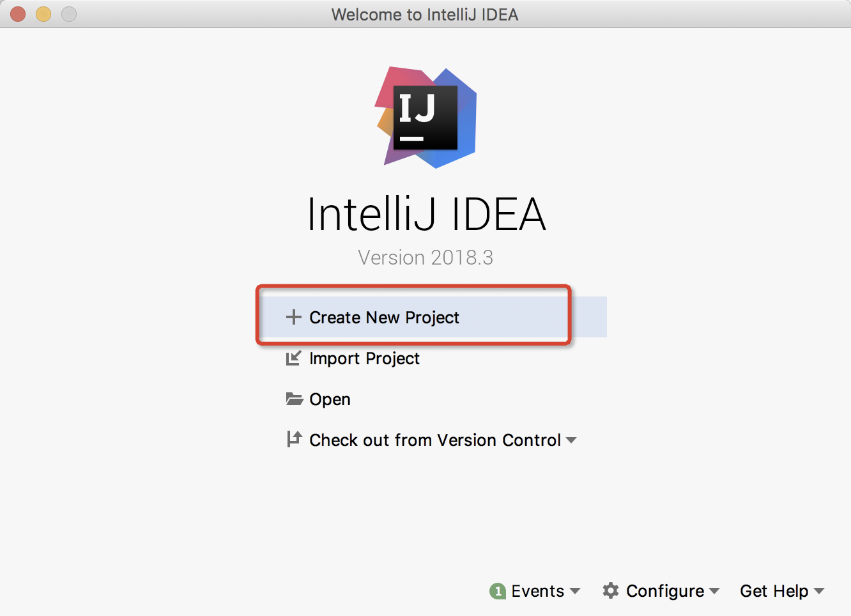The height and width of the screenshot is (616, 851).
Task: Select the Open label
Action: click(330, 399)
